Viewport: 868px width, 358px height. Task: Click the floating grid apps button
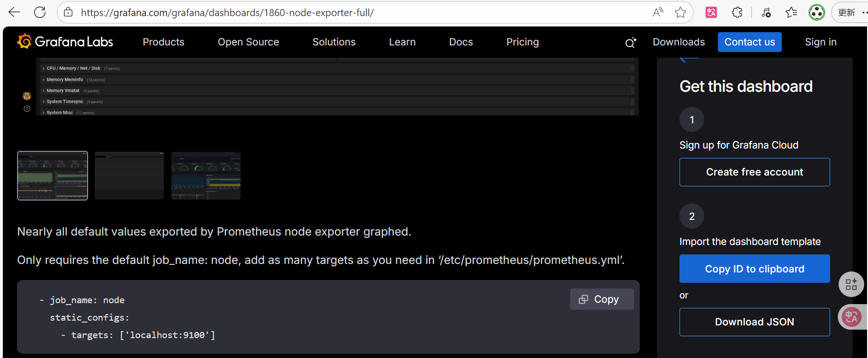(851, 284)
